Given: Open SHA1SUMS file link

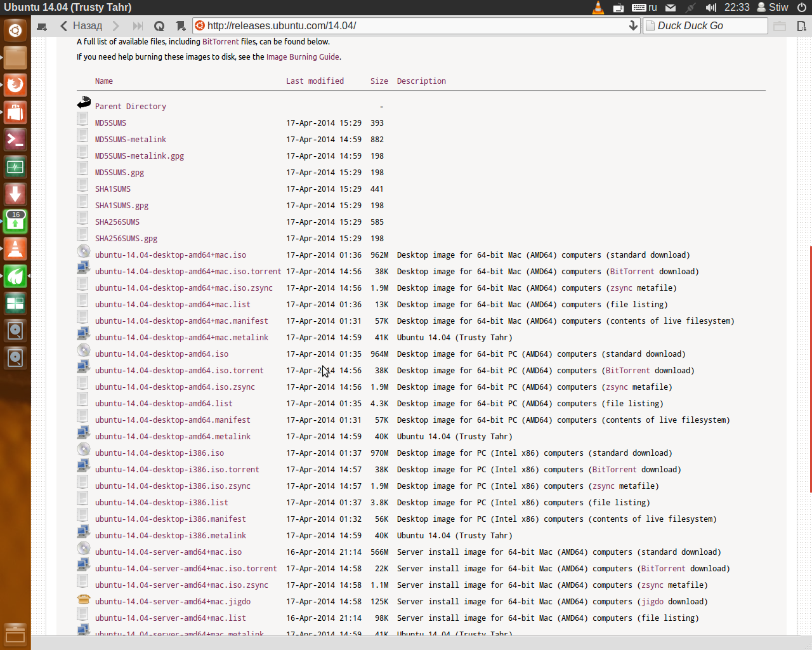Looking at the screenshot, I should [113, 189].
